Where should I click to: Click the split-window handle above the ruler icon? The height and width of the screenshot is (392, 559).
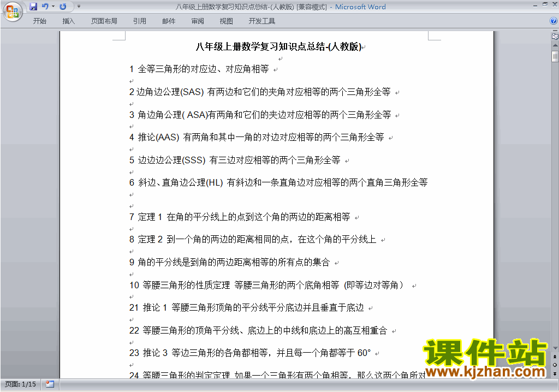tap(555, 31)
